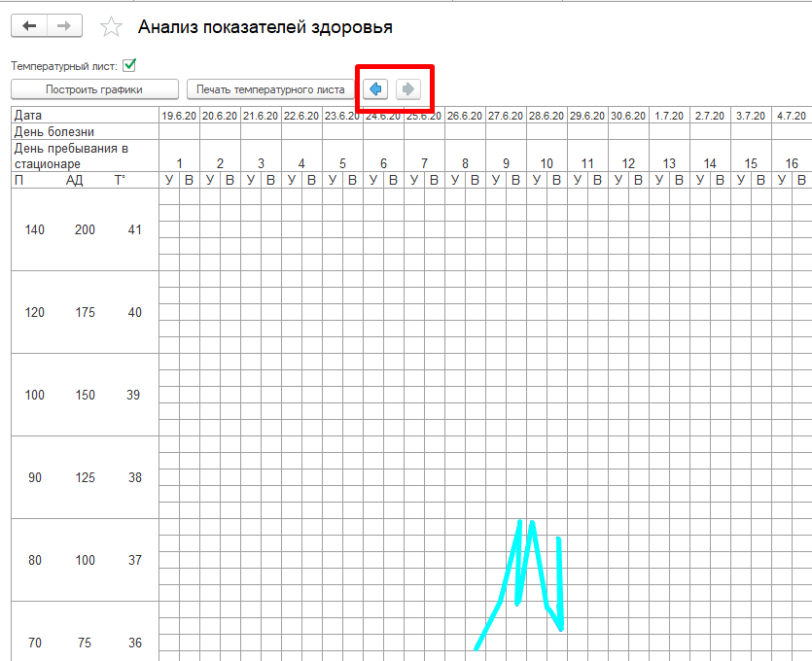This screenshot has height=661, width=812.
Task: Click the 1.7.20 date cell
Action: tap(669, 116)
